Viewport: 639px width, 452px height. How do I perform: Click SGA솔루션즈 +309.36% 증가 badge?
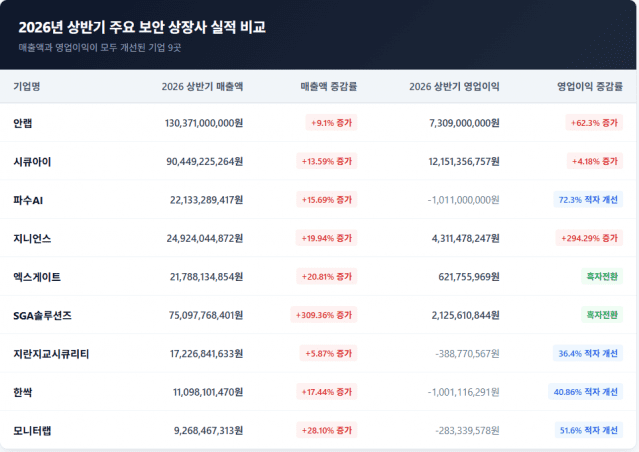coord(324,315)
